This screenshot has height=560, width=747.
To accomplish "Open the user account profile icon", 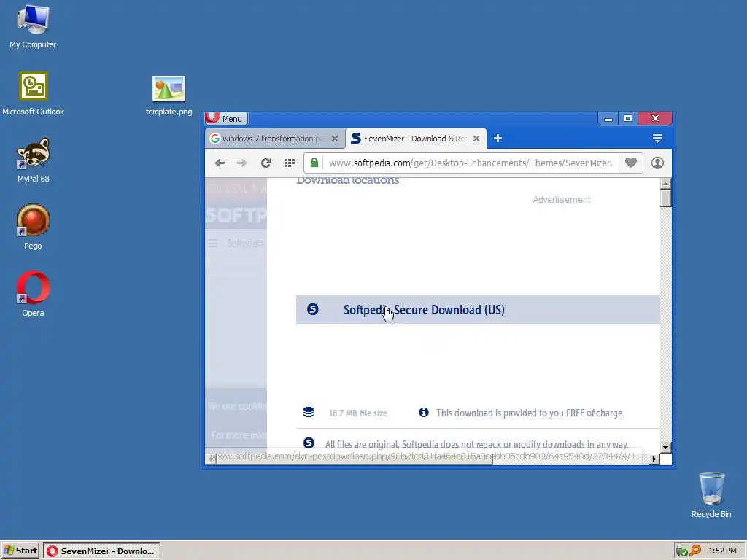I will tap(657, 163).
